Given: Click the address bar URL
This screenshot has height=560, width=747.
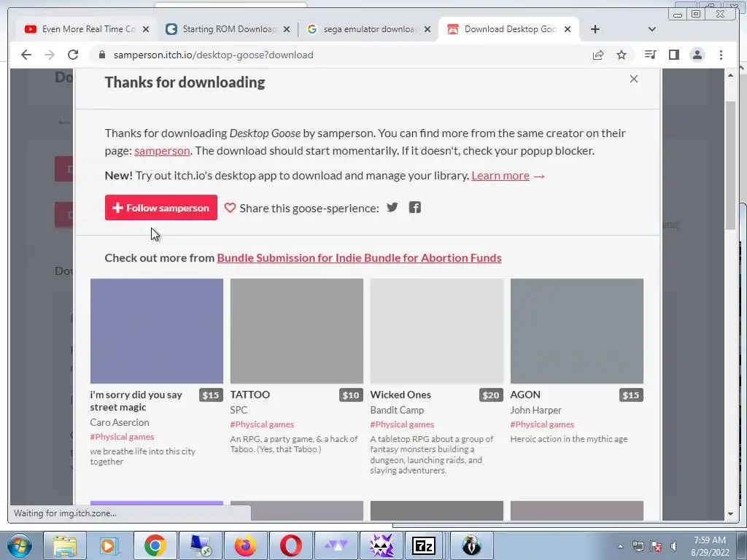Looking at the screenshot, I should (x=214, y=55).
